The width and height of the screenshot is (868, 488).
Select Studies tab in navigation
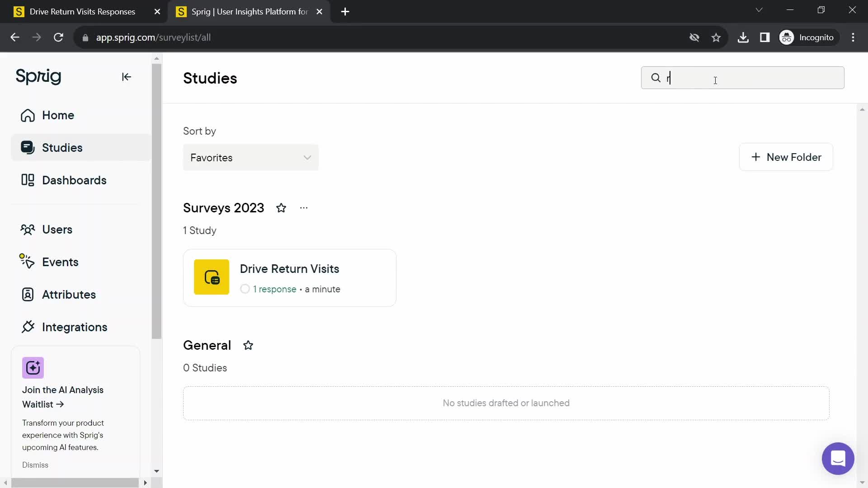point(62,148)
